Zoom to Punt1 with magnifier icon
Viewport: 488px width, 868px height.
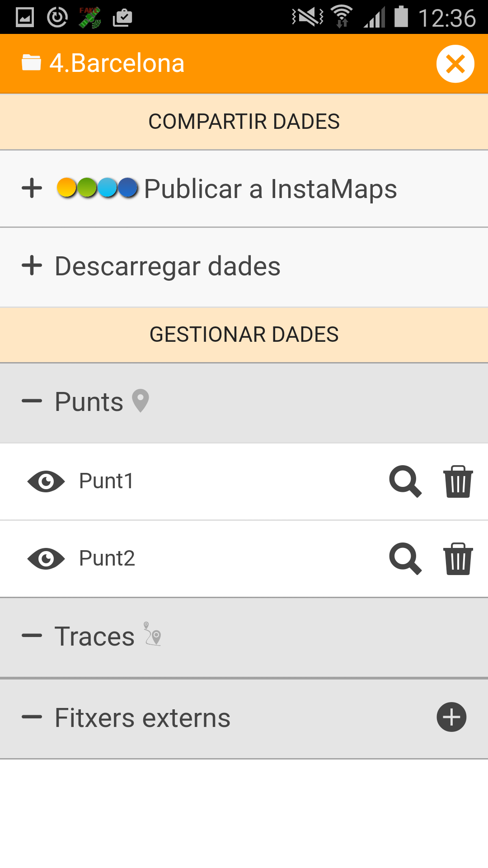click(x=405, y=481)
